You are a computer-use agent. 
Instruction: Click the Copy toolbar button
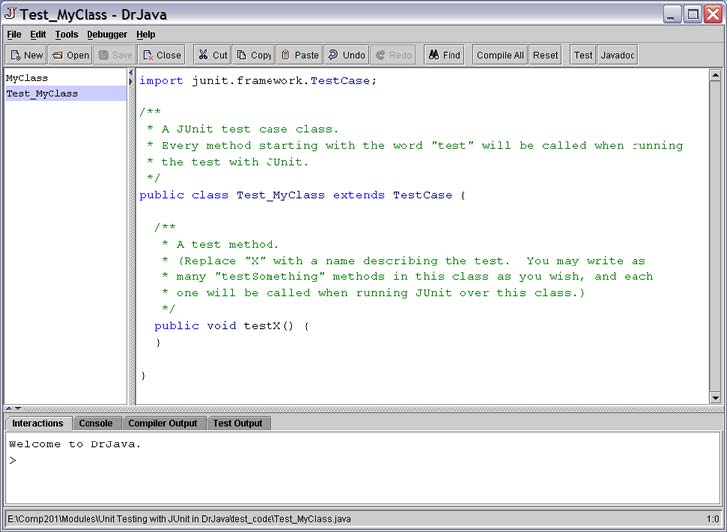[254, 55]
